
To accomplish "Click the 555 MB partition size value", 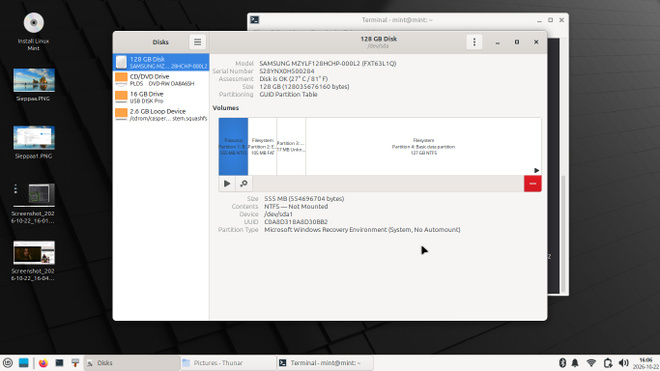I will (304, 198).
